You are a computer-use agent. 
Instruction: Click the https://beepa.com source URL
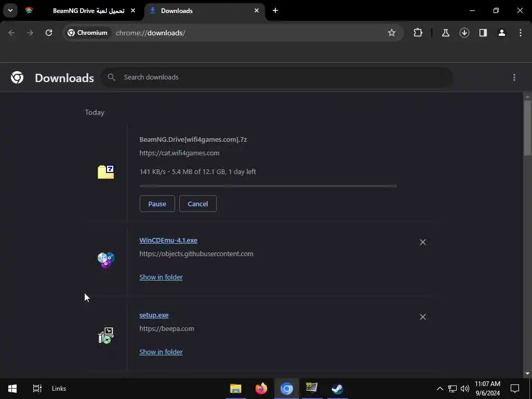[x=167, y=329]
